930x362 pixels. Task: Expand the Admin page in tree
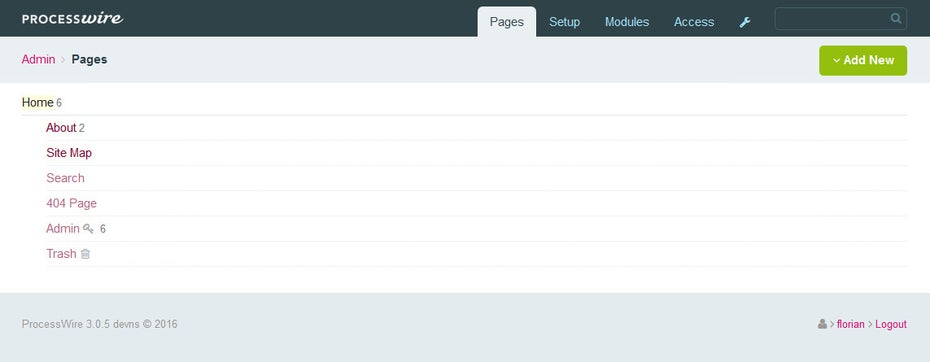click(63, 228)
